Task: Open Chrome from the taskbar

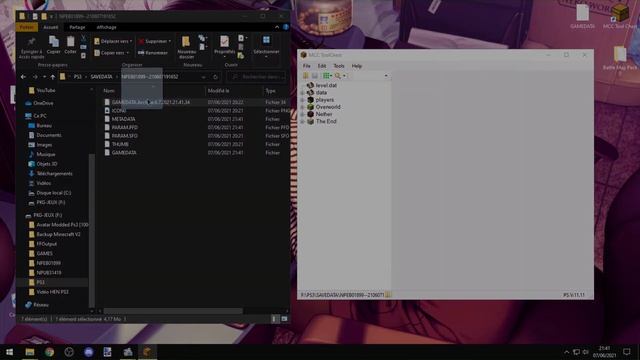Action: coord(49,352)
